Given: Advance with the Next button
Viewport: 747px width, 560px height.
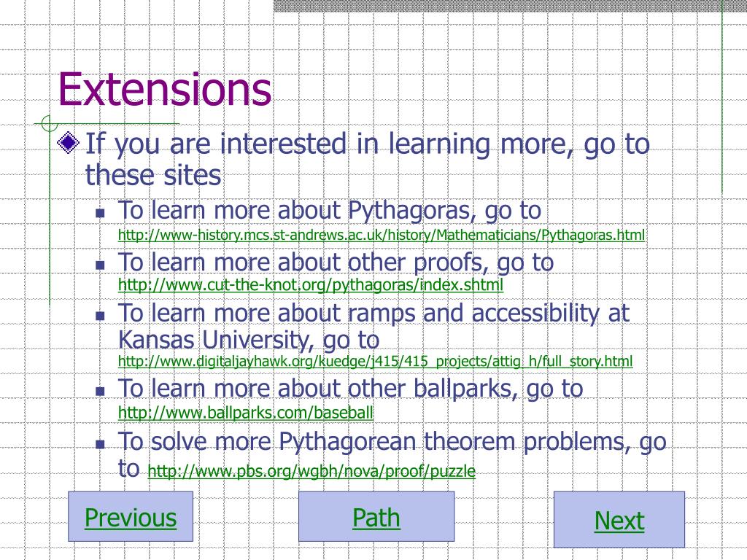Looking at the screenshot, I should pos(619,519).
